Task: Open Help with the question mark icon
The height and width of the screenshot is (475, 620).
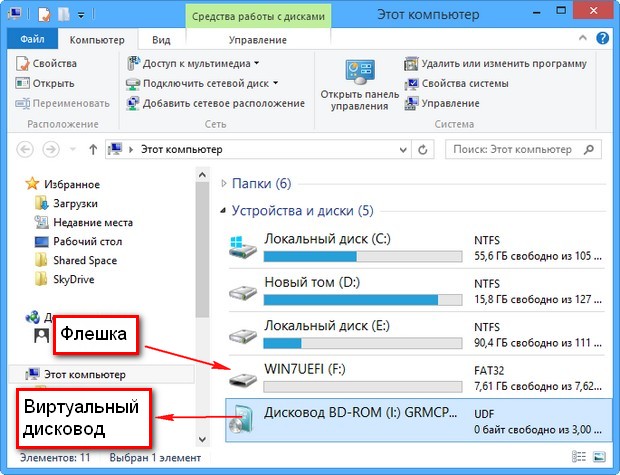Action: 602,38
